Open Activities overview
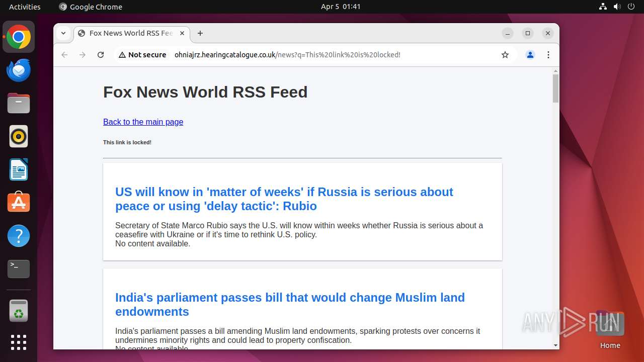Image resolution: width=644 pixels, height=362 pixels. tap(25, 7)
